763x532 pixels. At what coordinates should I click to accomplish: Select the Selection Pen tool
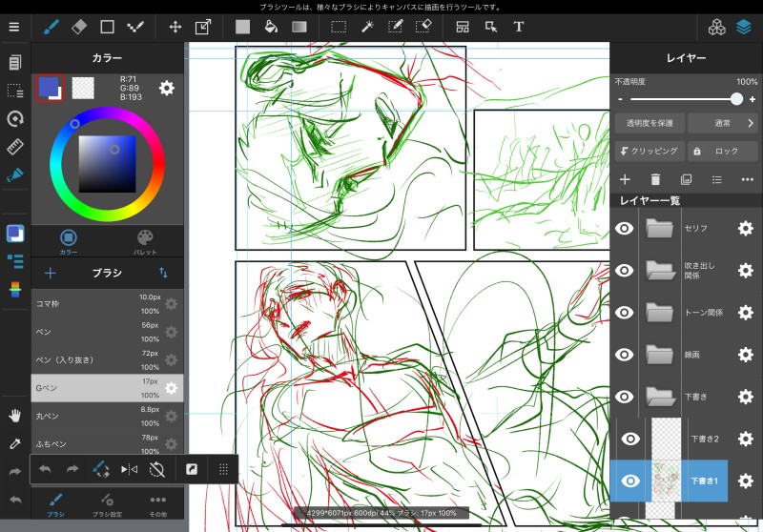click(x=395, y=27)
